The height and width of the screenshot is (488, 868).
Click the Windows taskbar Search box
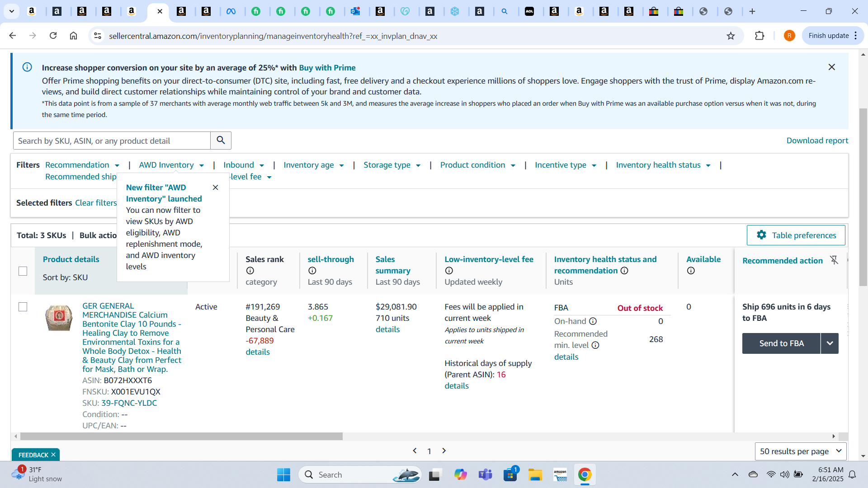[359, 474]
